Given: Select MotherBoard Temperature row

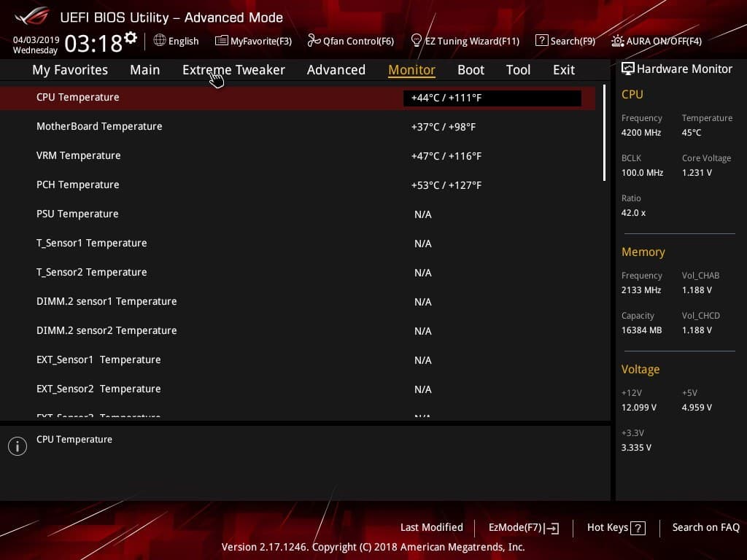Looking at the screenshot, I should pyautogui.click(x=298, y=127).
